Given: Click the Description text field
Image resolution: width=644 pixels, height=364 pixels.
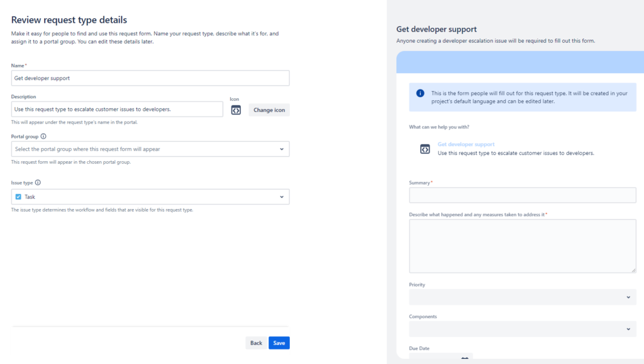Looking at the screenshot, I should point(116,109).
